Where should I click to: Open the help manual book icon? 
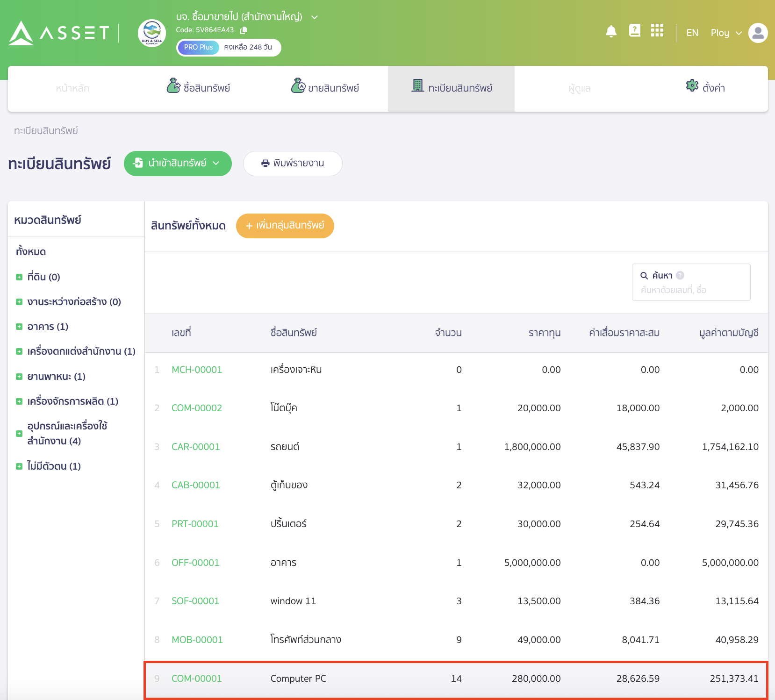[x=634, y=31]
